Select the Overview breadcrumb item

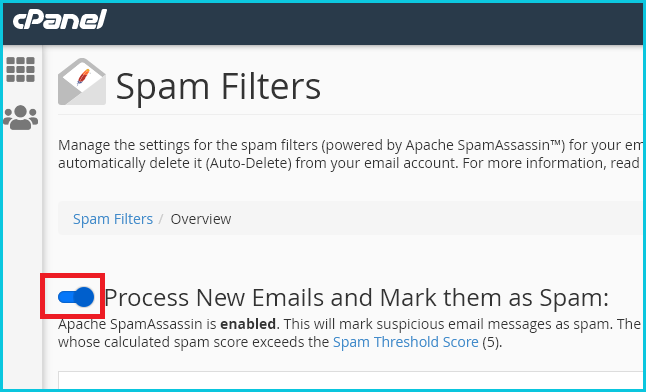point(201,219)
